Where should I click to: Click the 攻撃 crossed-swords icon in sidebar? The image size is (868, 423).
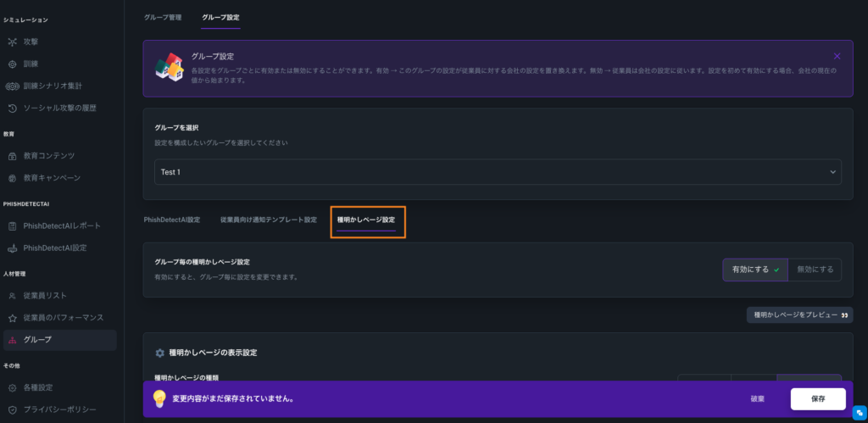tap(12, 42)
